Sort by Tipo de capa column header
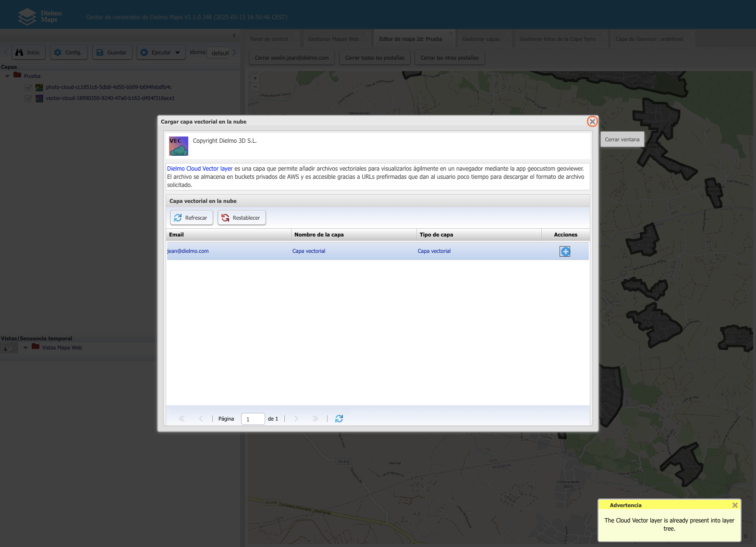This screenshot has width=756, height=547. click(479, 235)
